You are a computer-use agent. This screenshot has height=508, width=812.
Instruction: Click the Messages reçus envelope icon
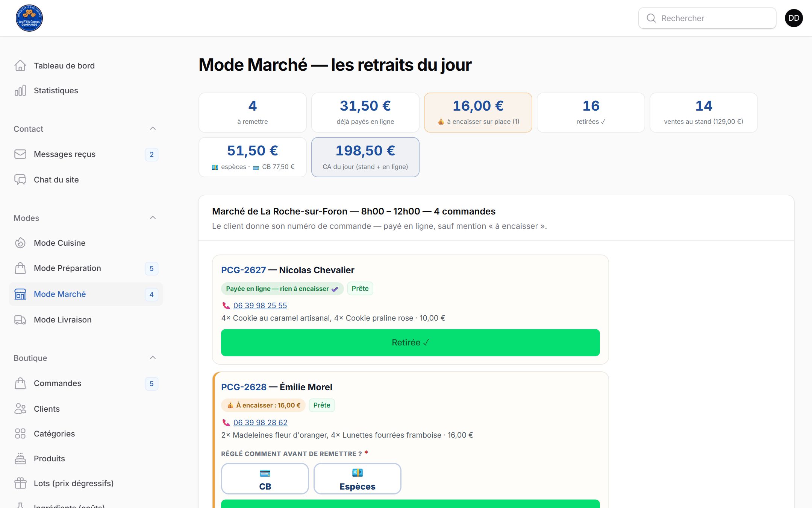20,154
